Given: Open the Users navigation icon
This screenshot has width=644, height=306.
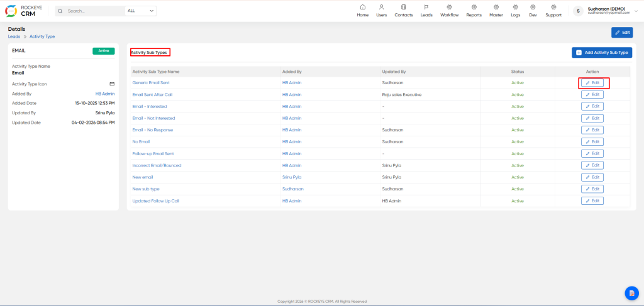Looking at the screenshot, I should click(x=382, y=8).
